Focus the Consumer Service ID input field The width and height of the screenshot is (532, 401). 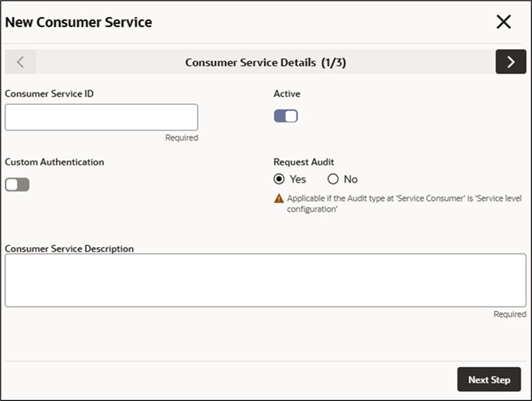pos(102,117)
